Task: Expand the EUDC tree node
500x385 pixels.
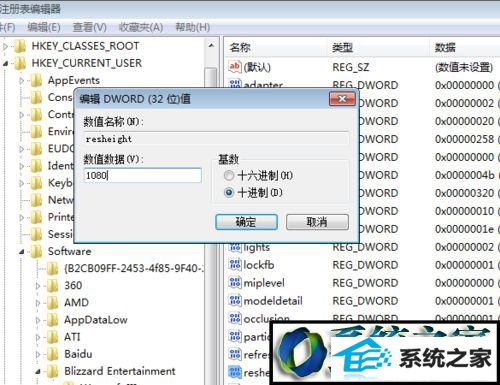Action: tap(22, 149)
